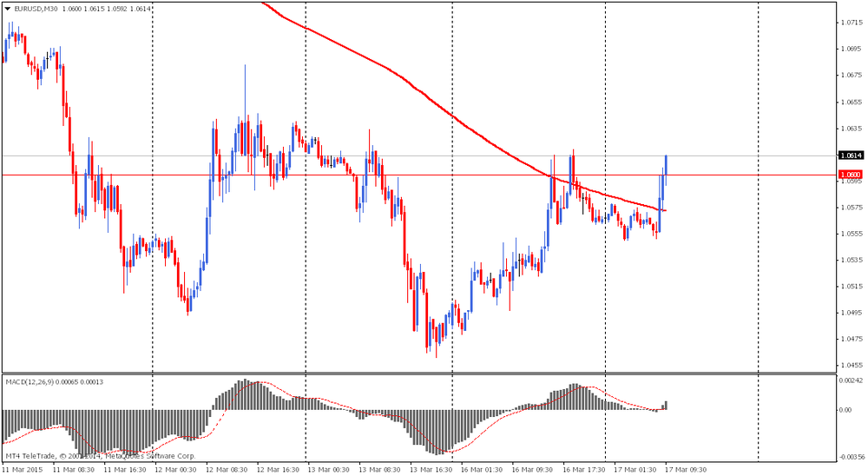The width and height of the screenshot is (868, 476).
Task: Click the 1.0715 price axis value
Action: [852, 23]
